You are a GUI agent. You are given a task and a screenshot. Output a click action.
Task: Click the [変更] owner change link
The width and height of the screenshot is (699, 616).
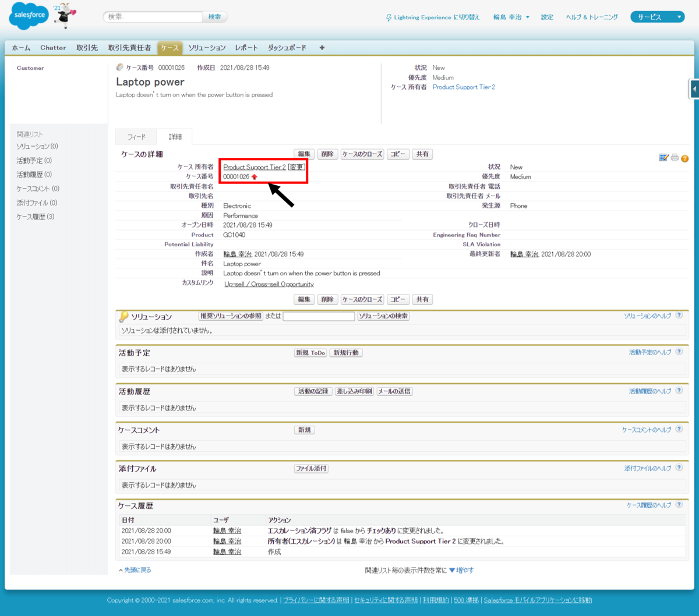tap(296, 167)
